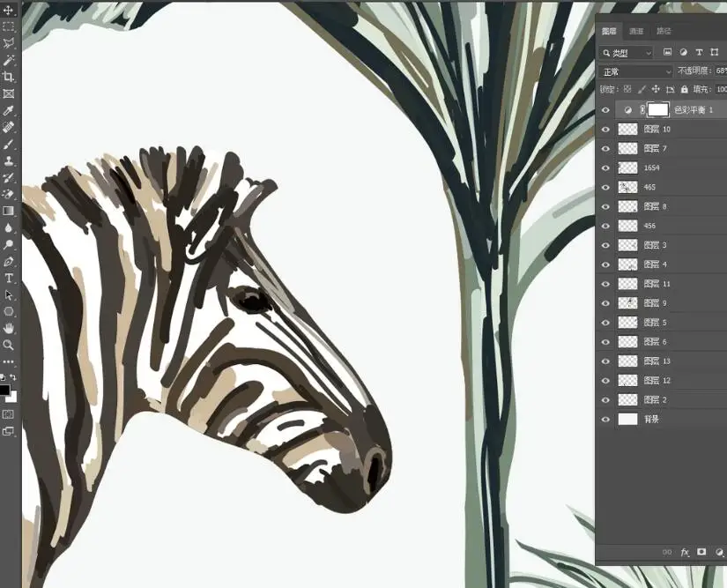Open the Edit Toolbar three-dots menu
Image resolution: width=727 pixels, height=588 pixels.
[8, 361]
